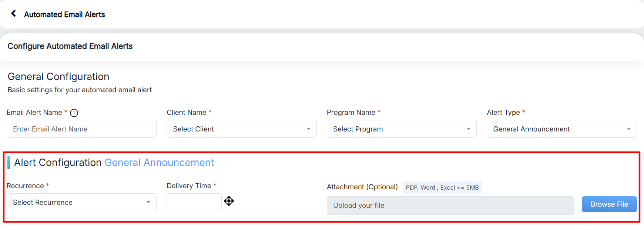This screenshot has width=644, height=230.
Task: Click the Select Recurrence dropdown arrow
Action: [x=148, y=202]
